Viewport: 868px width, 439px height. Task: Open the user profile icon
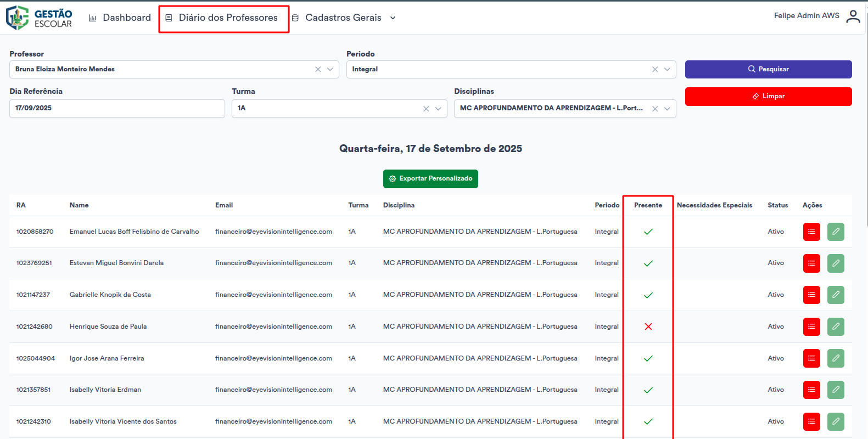pos(853,16)
